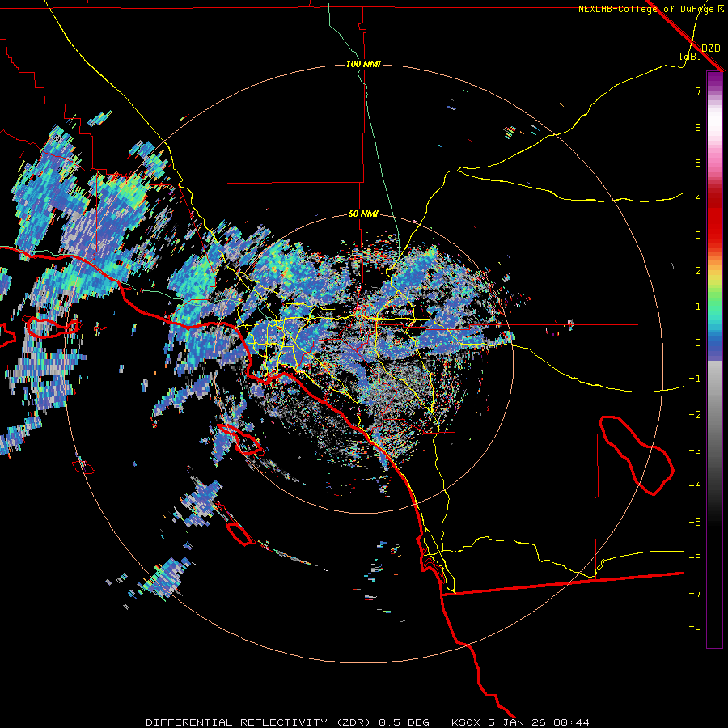Click the 0 value on the color scale
This screenshot has height=728, width=728.
point(698,343)
